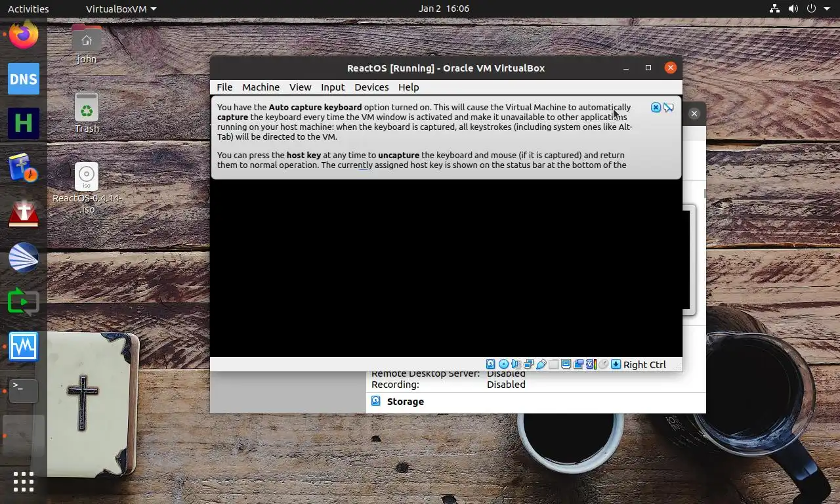Viewport: 840px width, 504px height.
Task: Click Disabled value next to Recording
Action: pyautogui.click(x=506, y=385)
